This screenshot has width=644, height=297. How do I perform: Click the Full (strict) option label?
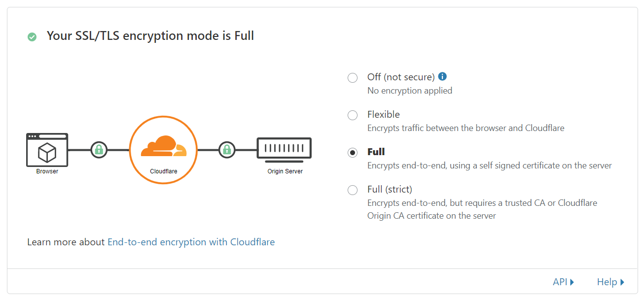(390, 189)
